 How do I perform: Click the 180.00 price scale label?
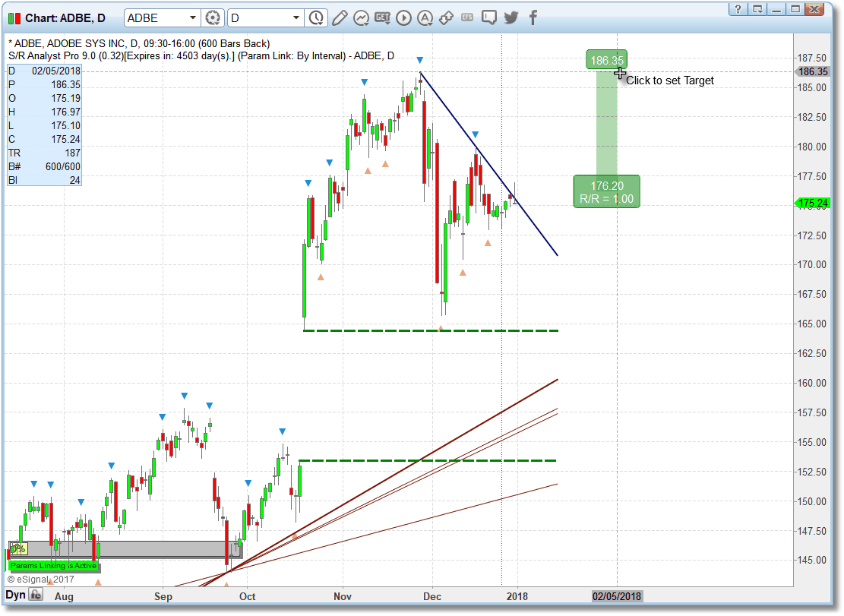coord(811,147)
